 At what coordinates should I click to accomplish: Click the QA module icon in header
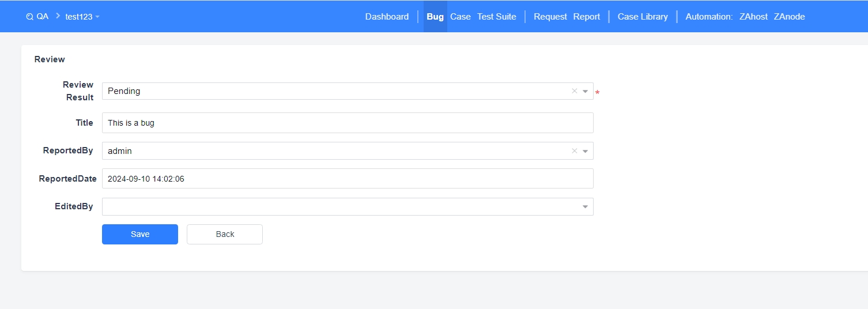pyautogui.click(x=30, y=17)
